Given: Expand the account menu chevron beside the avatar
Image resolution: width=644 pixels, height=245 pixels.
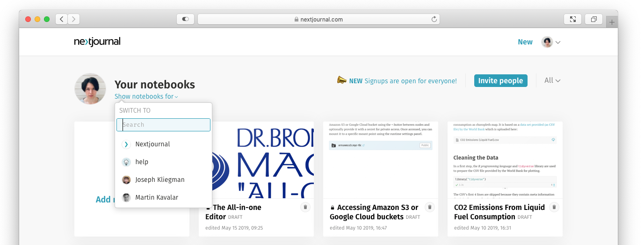Looking at the screenshot, I should point(557,43).
